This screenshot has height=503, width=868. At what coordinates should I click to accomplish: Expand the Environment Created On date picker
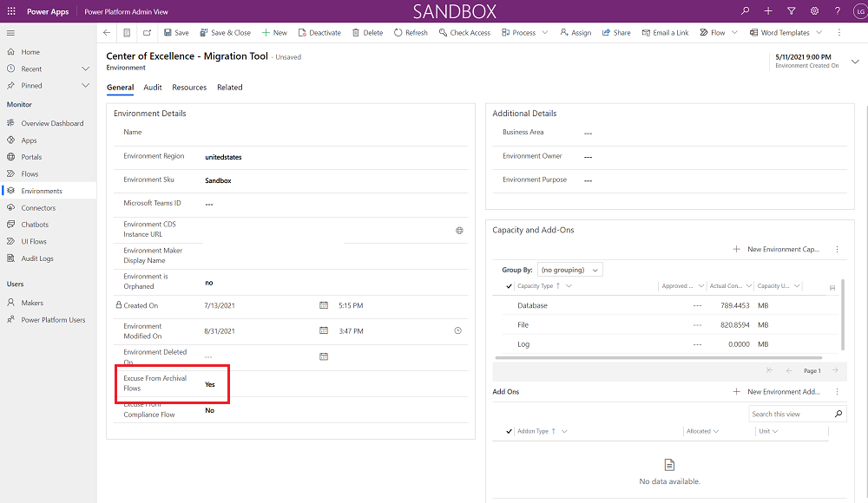pos(854,61)
